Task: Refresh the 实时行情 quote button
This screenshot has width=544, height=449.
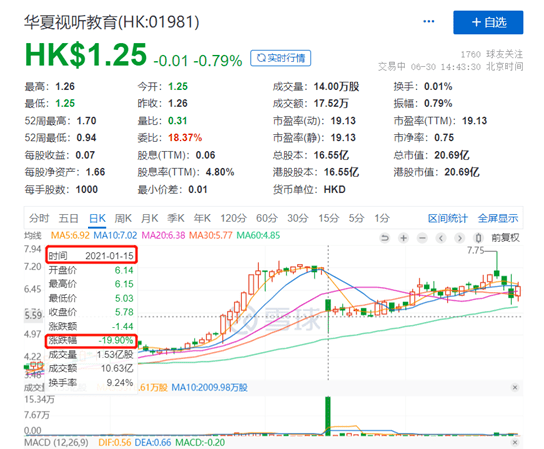Action: pyautogui.click(x=281, y=58)
